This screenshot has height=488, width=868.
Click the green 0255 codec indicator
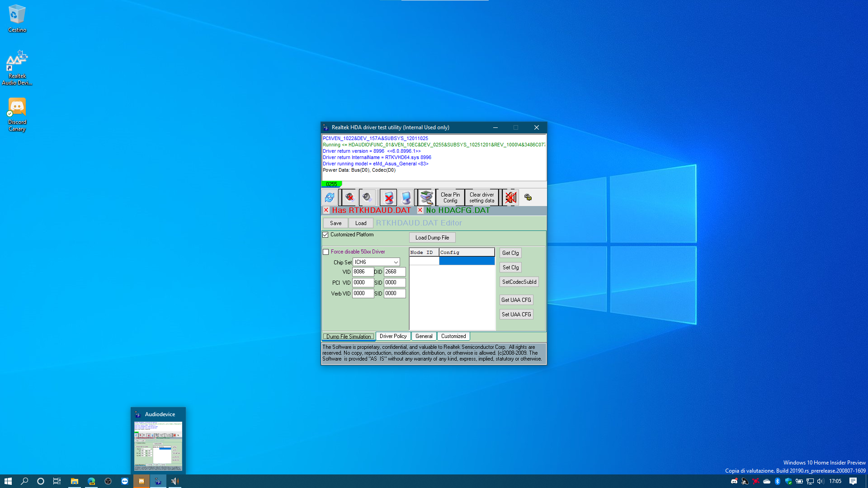[x=331, y=184]
